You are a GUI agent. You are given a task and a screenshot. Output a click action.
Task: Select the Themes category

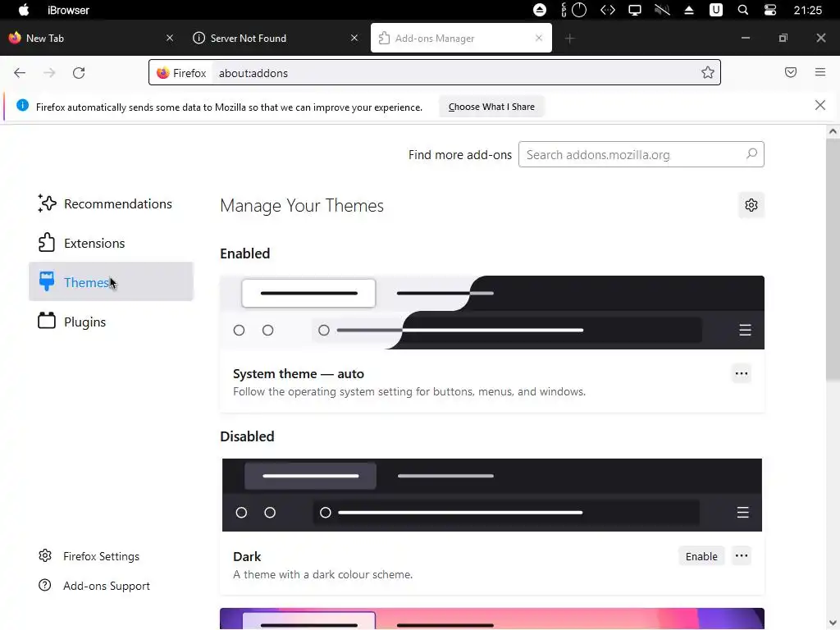pyautogui.click(x=111, y=282)
